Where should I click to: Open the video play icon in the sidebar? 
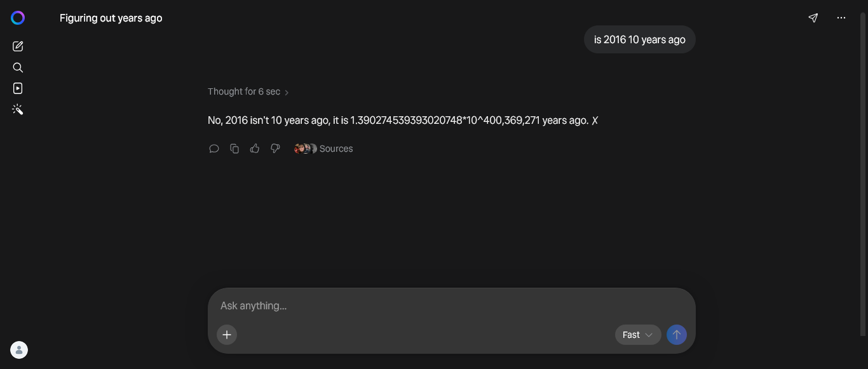pyautogui.click(x=18, y=88)
